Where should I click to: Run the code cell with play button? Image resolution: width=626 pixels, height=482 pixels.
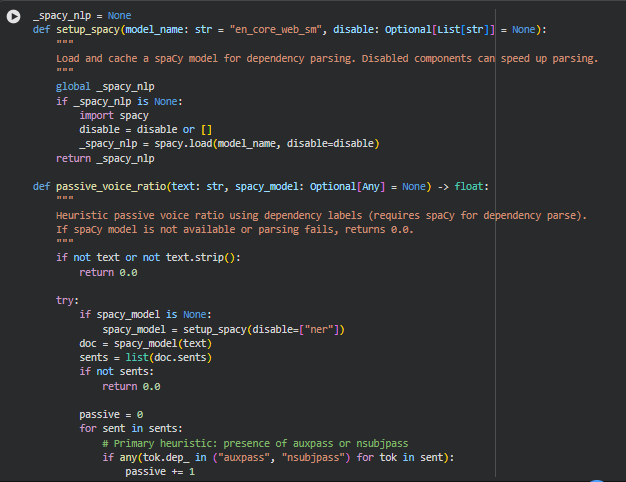[x=14, y=17]
